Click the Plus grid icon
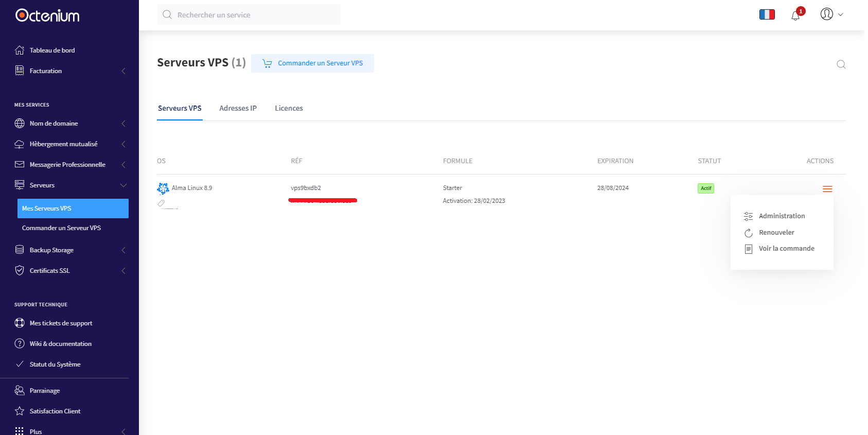The image size is (868, 435). (x=20, y=431)
